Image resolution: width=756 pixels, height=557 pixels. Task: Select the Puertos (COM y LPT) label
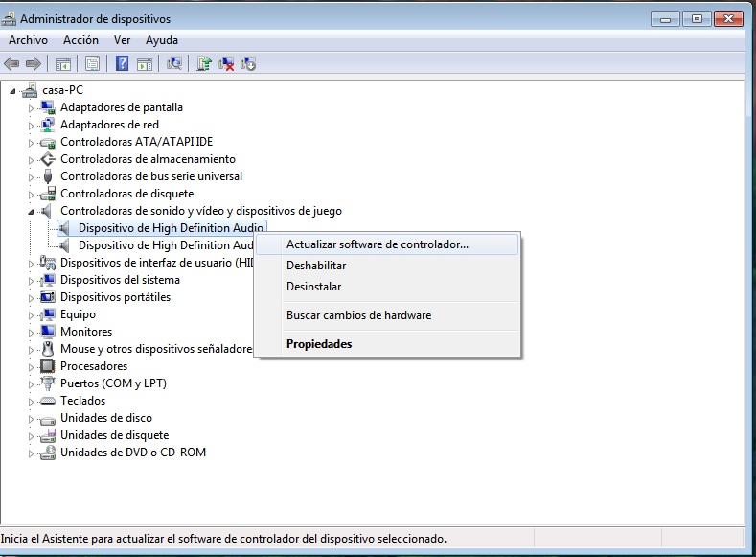click(x=113, y=383)
